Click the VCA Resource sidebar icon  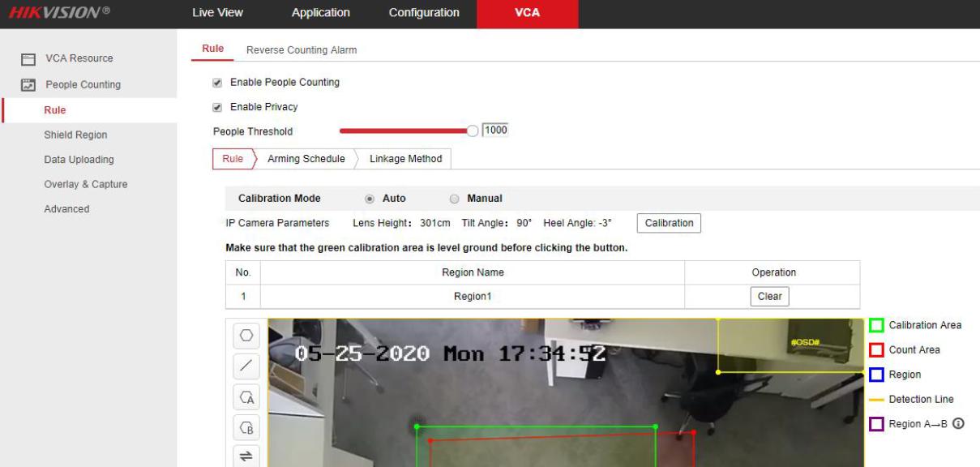click(28, 59)
